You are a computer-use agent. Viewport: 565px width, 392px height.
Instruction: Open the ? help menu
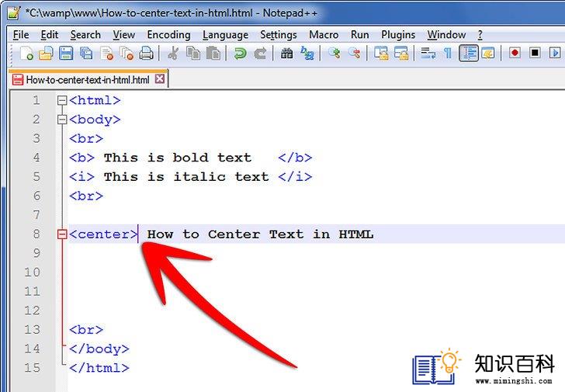(480, 35)
